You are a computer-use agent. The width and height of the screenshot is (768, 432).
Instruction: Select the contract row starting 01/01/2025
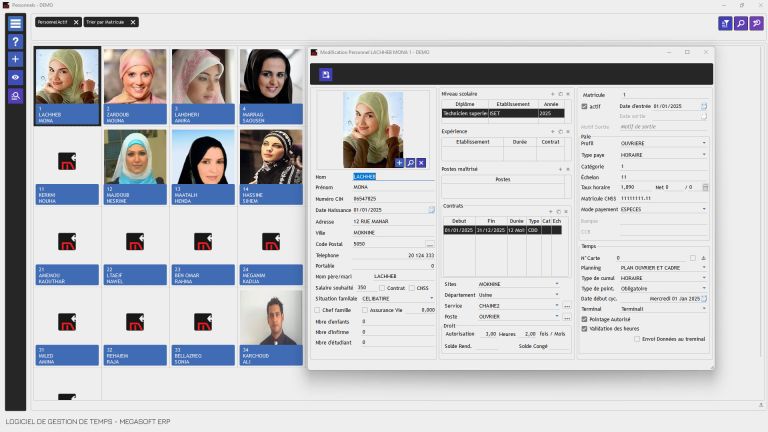click(x=502, y=230)
